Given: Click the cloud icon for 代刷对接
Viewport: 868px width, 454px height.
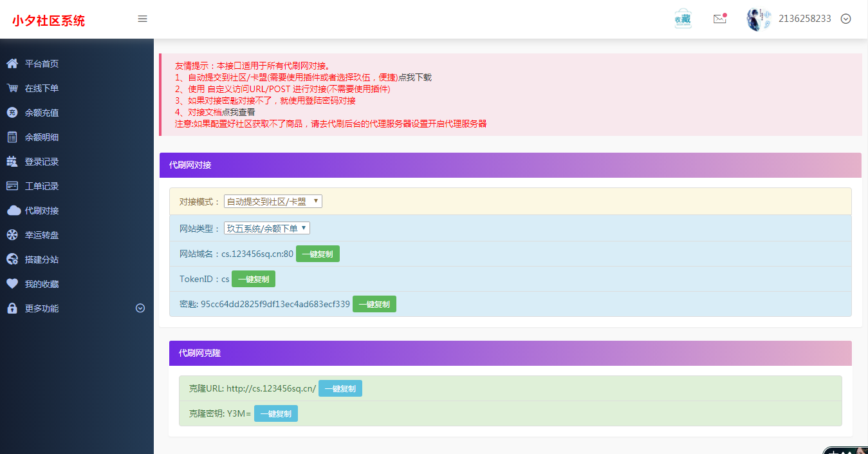Looking at the screenshot, I should (14, 211).
